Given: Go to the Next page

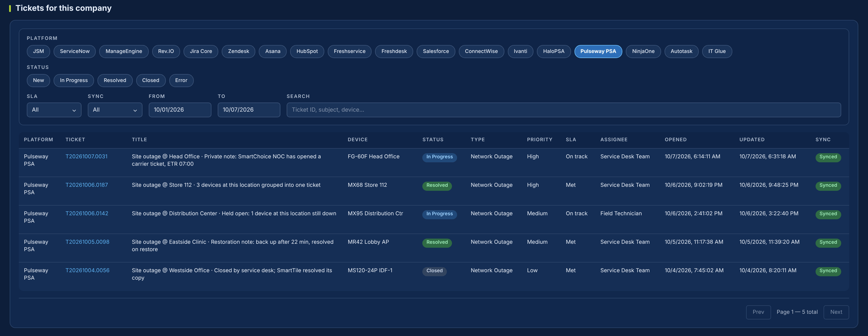Looking at the screenshot, I should [x=836, y=312].
